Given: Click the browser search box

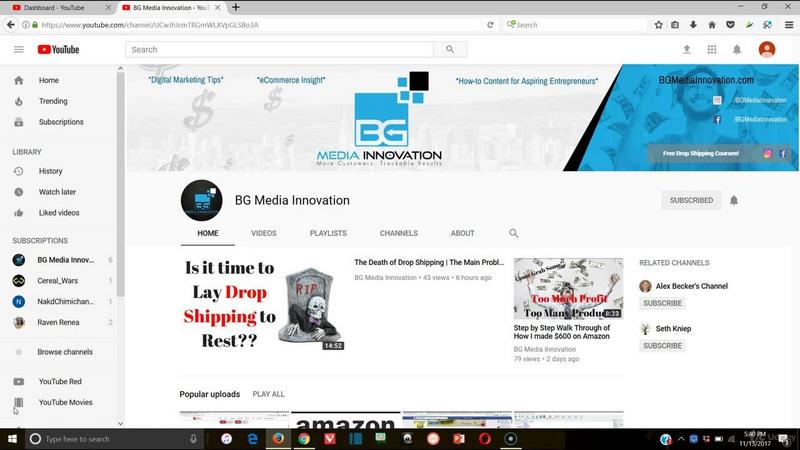Looking at the screenshot, I should pos(576,24).
